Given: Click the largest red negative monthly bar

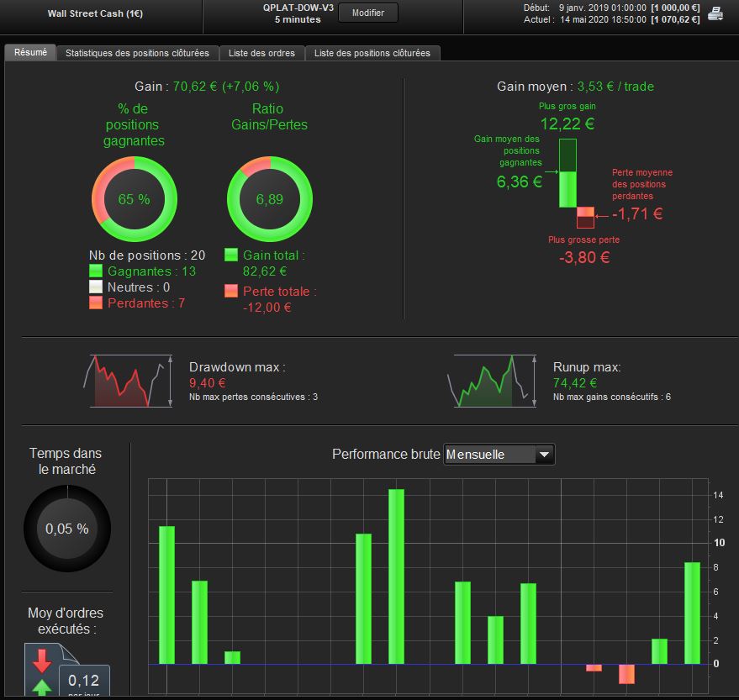Looking at the screenshot, I should coord(626,674).
